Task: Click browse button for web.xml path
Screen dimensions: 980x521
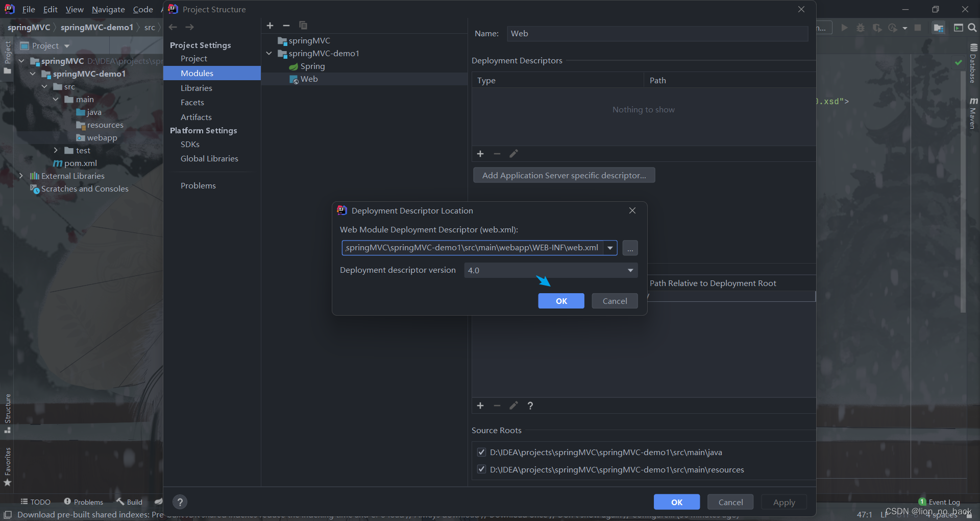Action: [630, 248]
